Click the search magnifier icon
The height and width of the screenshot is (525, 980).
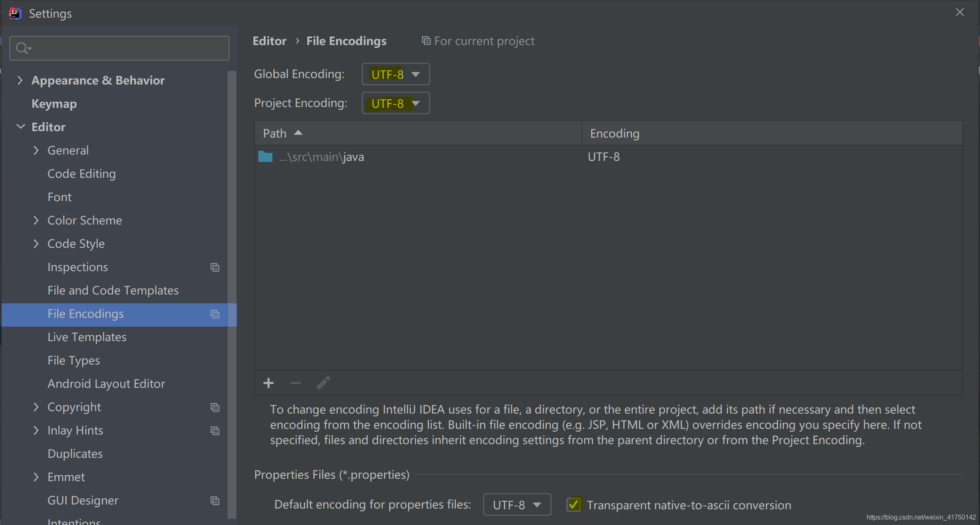tap(23, 48)
